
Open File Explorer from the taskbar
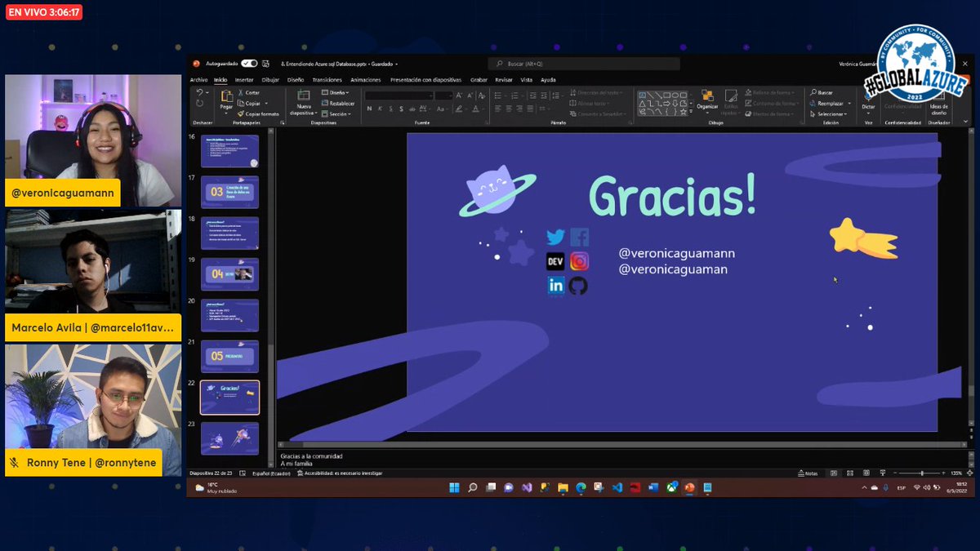tap(563, 487)
